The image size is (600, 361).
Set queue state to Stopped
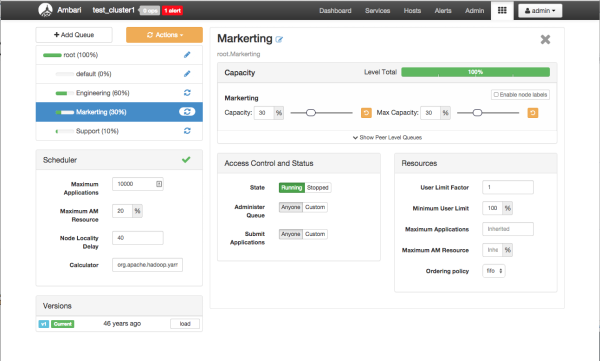pos(318,188)
